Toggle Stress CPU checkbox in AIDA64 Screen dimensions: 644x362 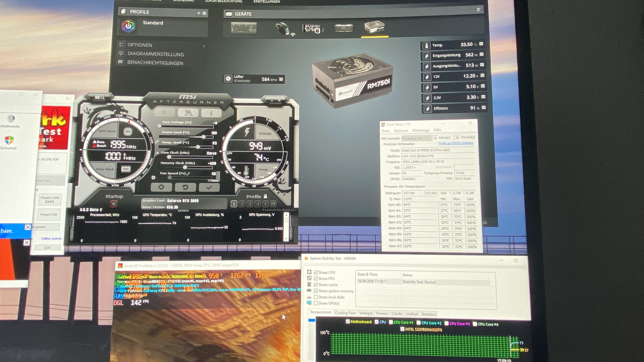click(x=316, y=272)
